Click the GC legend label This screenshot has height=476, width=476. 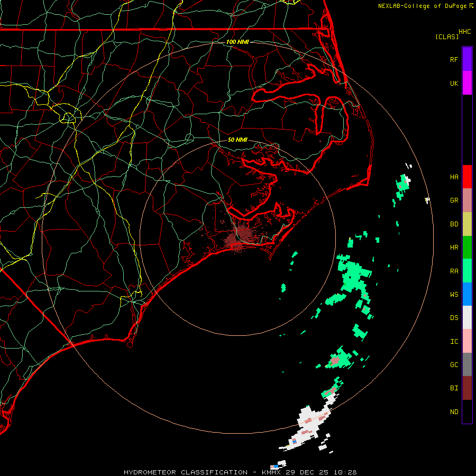coord(454,365)
